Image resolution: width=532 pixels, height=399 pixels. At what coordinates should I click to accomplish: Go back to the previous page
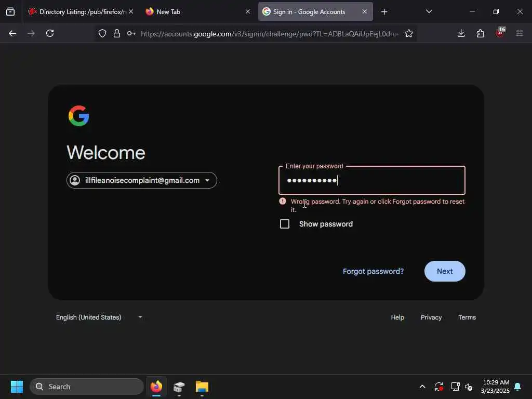point(12,33)
